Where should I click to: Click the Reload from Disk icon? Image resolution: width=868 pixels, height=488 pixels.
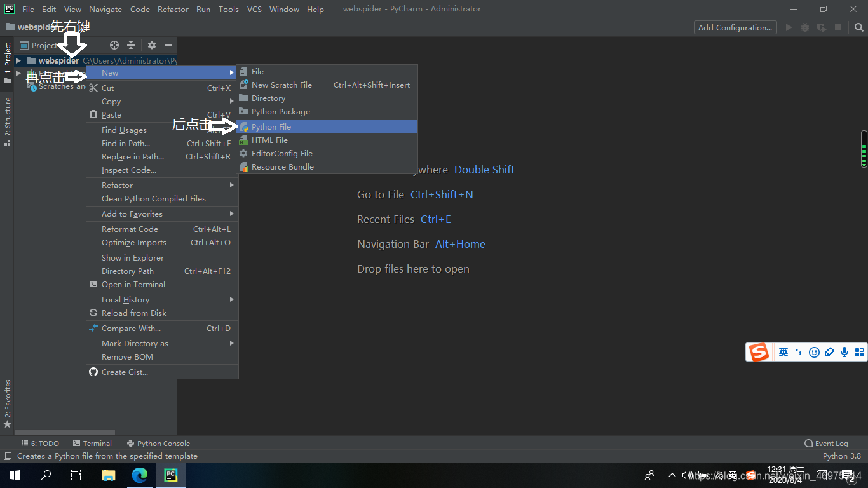[93, 313]
